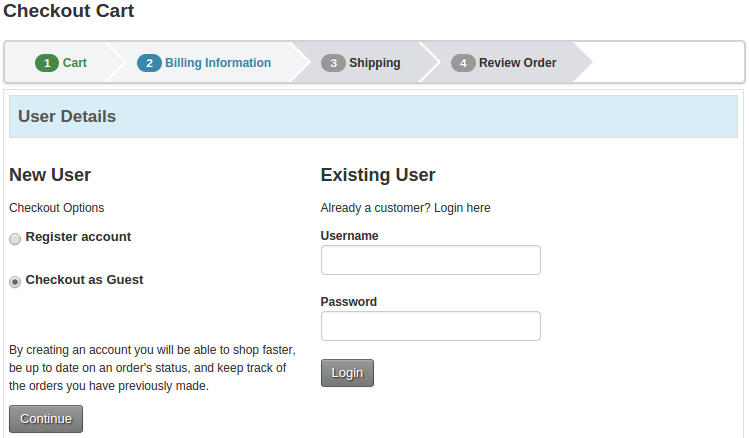Select the Register account radio button
The image size is (749, 438).
[15, 239]
